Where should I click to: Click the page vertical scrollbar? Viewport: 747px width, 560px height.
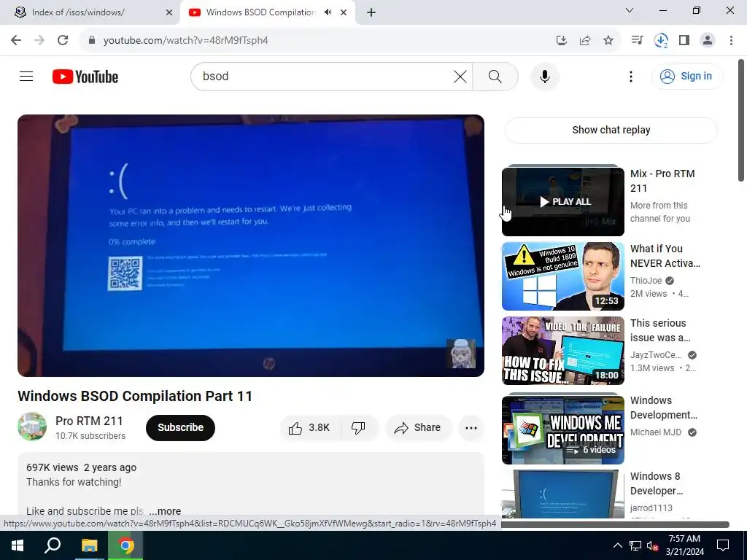click(x=741, y=120)
